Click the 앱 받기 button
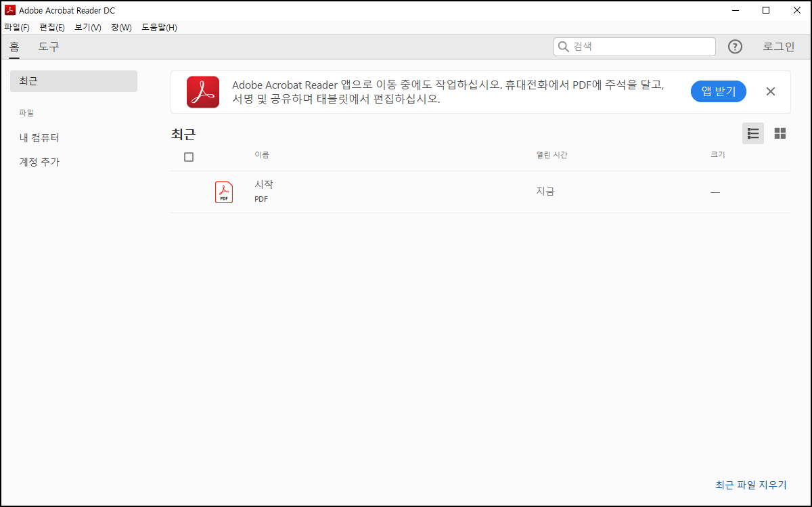Viewport: 812px width, 507px height. (x=719, y=91)
